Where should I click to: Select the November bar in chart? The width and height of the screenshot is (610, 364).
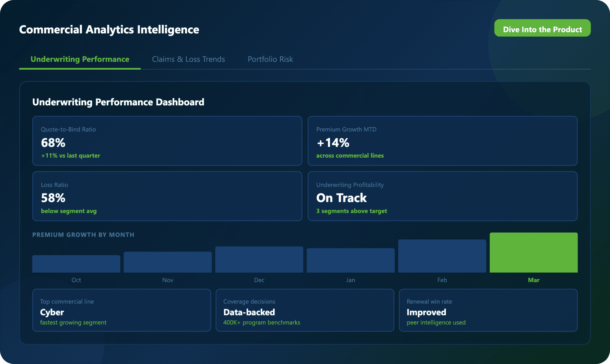[168, 262]
